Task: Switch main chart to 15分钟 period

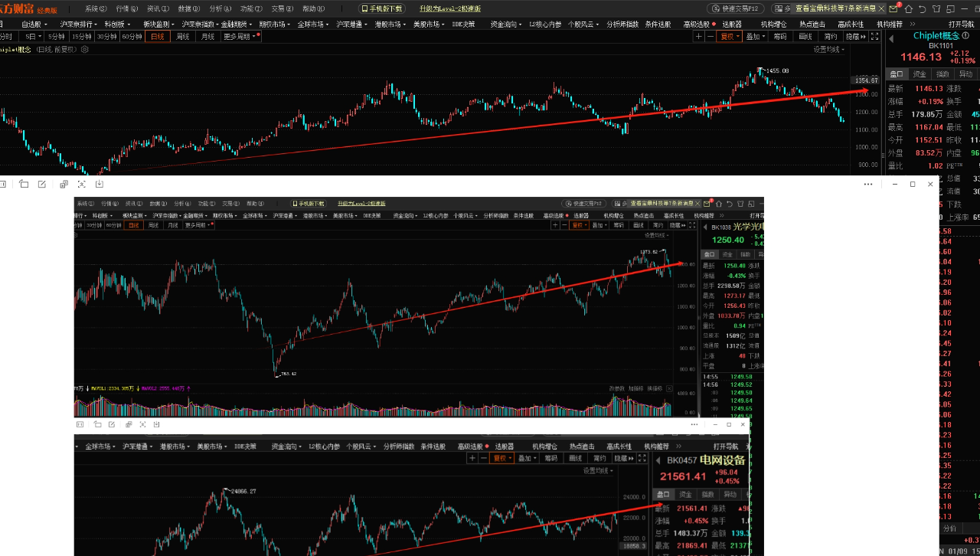Action: point(81,36)
